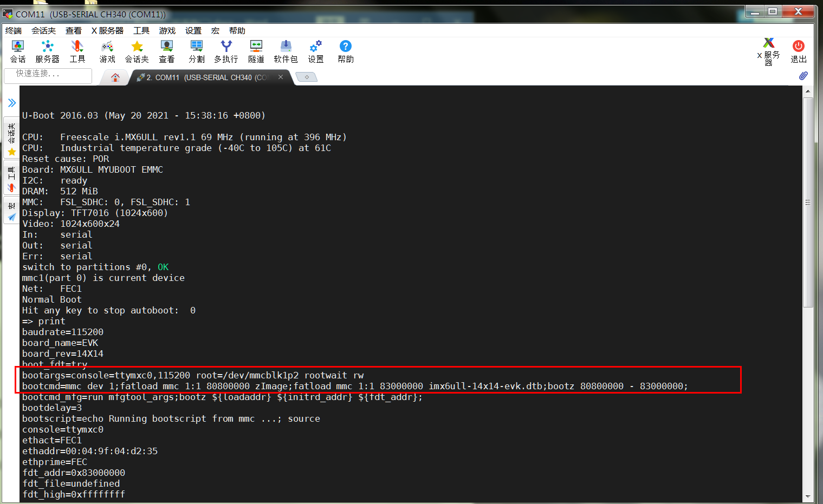This screenshot has height=504, width=823.
Task: Click the X服务器 exit button
Action: click(x=770, y=51)
